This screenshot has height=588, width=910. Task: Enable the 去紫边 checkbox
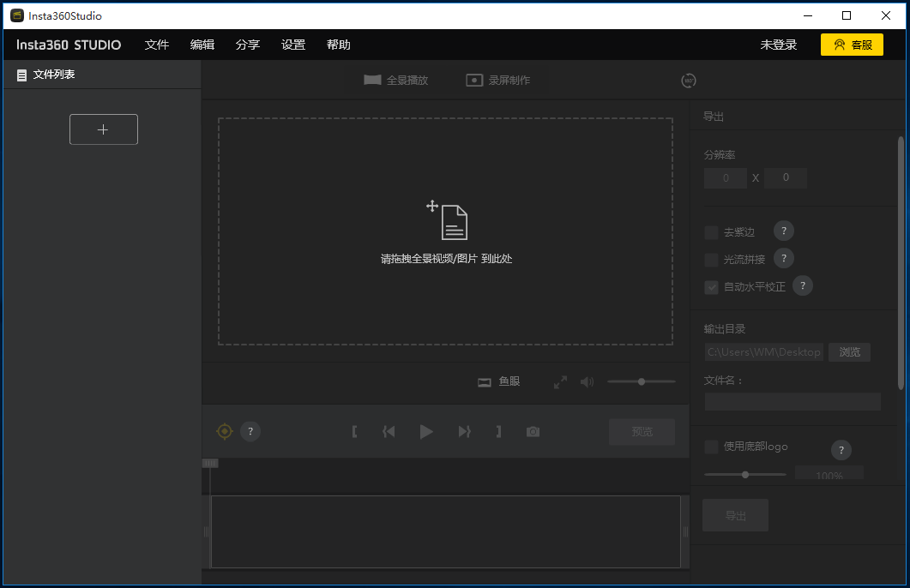[711, 232]
